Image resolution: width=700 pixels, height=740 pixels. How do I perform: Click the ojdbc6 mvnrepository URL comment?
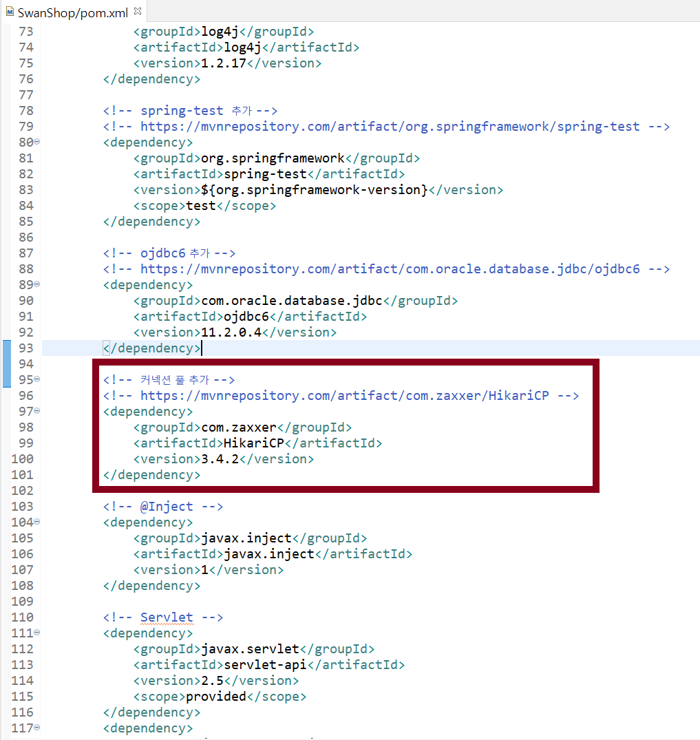click(x=386, y=269)
